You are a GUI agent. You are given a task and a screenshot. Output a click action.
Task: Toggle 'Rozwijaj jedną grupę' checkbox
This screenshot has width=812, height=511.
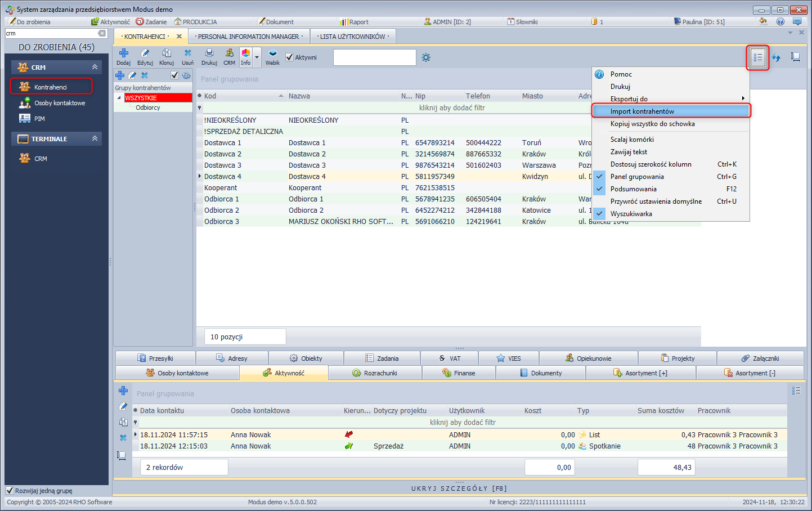coord(10,490)
